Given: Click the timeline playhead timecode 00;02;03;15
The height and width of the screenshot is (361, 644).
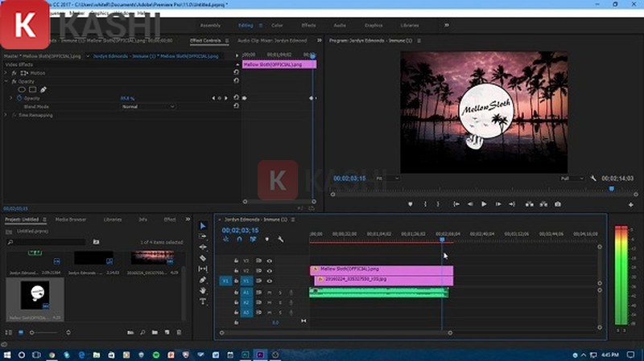Looking at the screenshot, I should pos(240,230).
